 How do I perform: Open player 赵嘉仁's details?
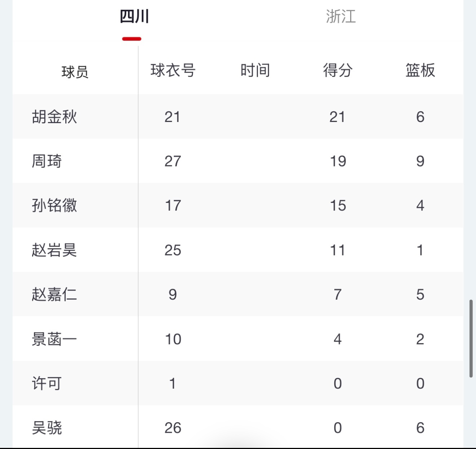coord(54,295)
